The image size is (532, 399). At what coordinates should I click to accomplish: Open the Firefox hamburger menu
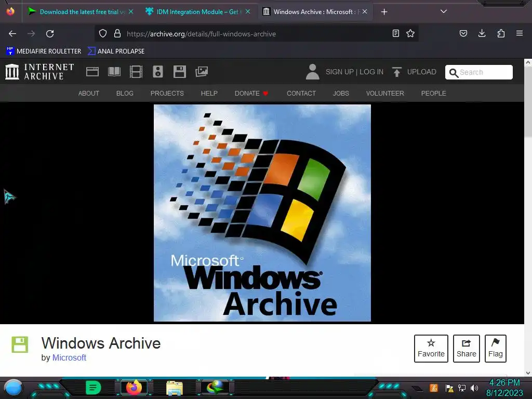point(520,33)
